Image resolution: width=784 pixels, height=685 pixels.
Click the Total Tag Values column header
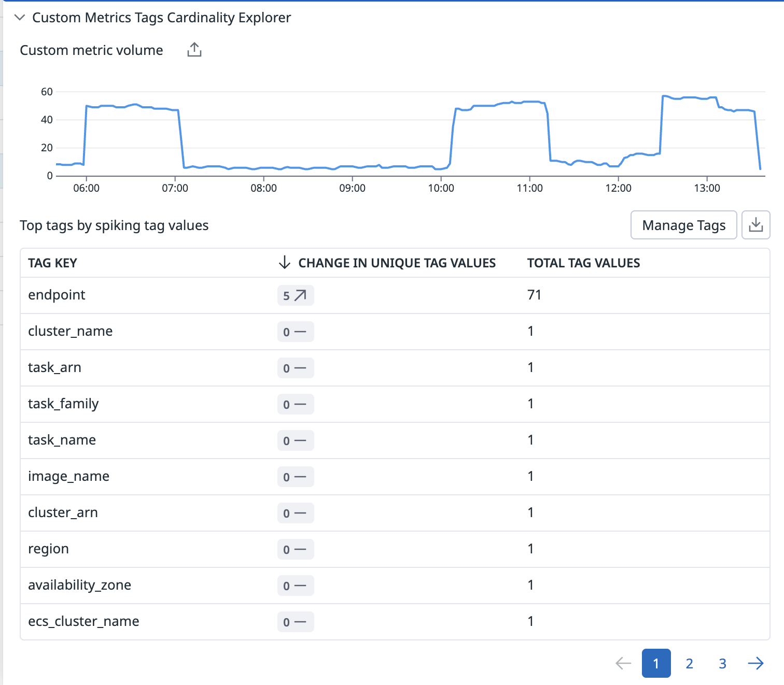[583, 263]
